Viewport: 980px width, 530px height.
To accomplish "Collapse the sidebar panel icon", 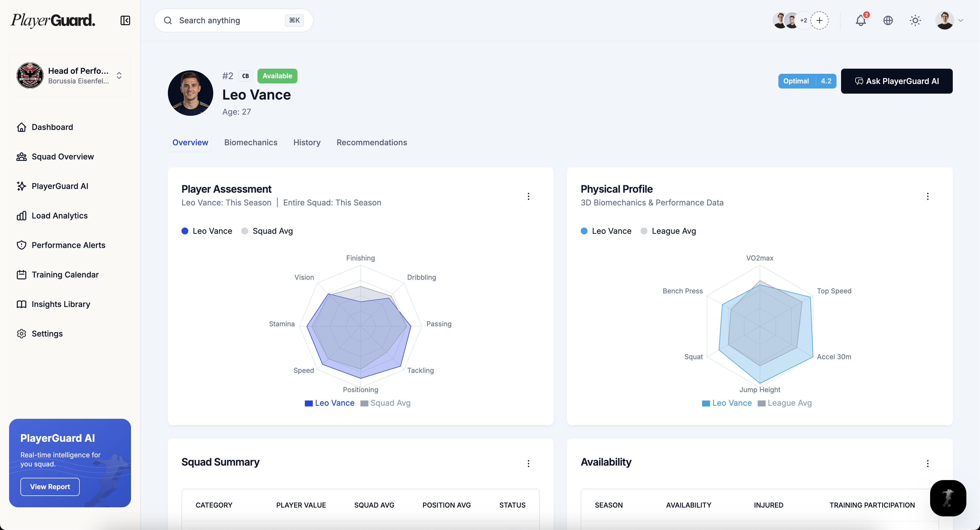I will tap(125, 20).
